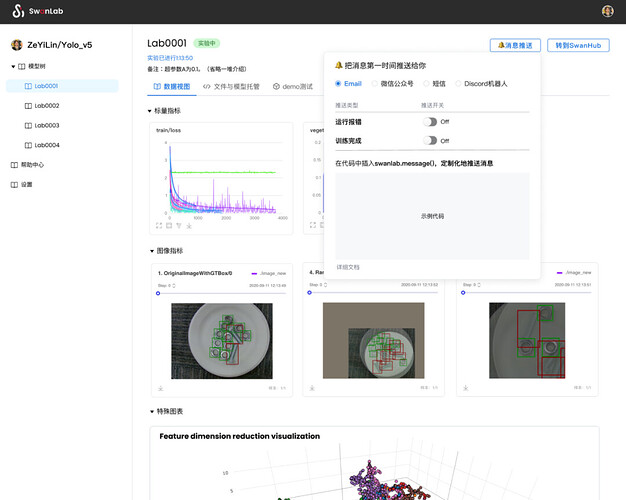
Task: Click step slider handle of OriginalImageWithGTBox
Action: click(158, 293)
